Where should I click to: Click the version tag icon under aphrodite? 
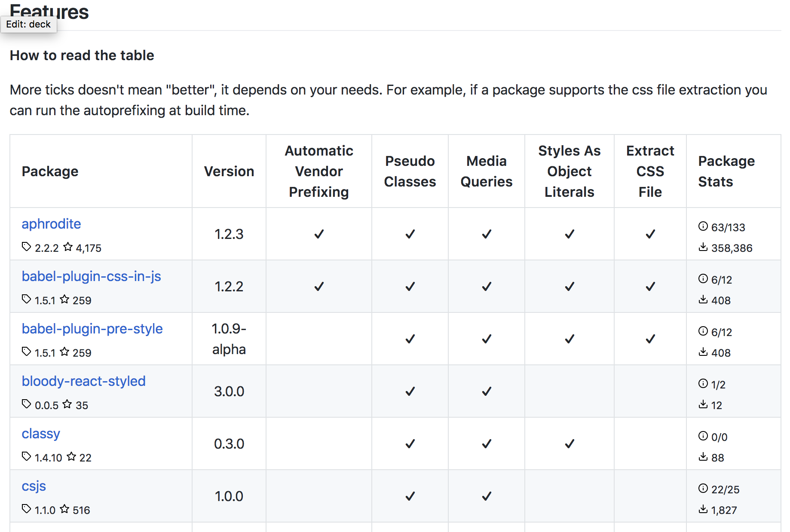tap(26, 247)
